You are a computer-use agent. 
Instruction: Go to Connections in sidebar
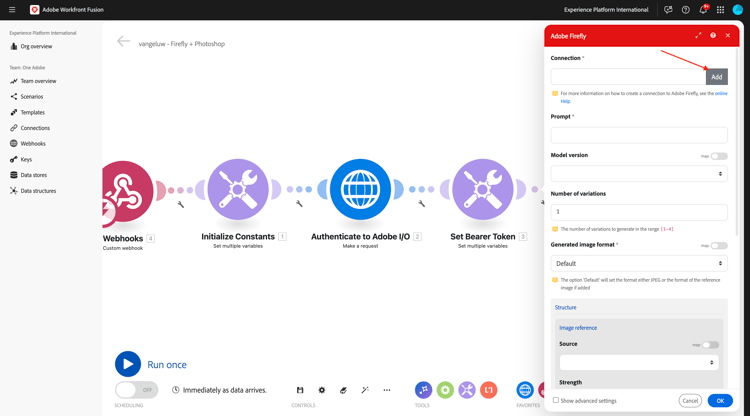tap(35, 128)
